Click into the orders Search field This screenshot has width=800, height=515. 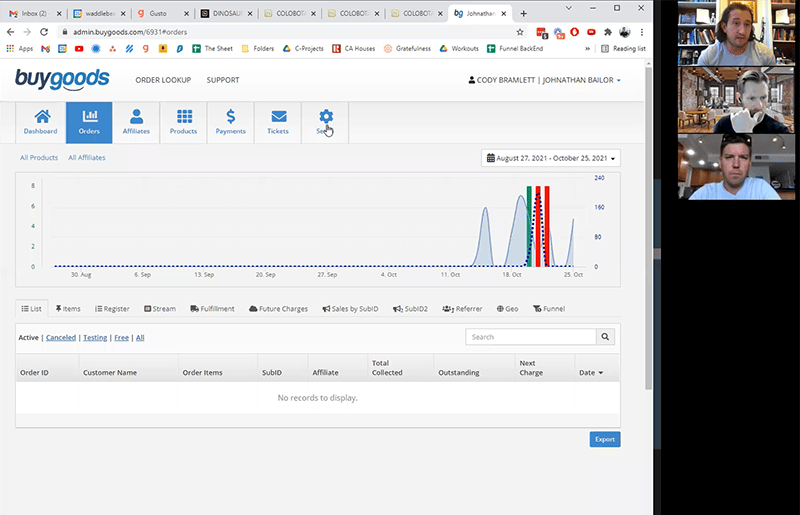[x=530, y=337]
